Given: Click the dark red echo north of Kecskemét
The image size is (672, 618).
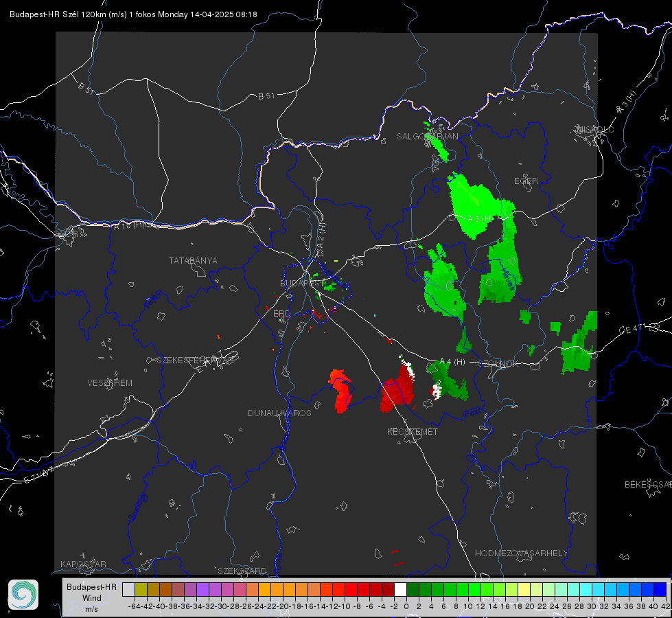Looking at the screenshot, I should (397, 388).
